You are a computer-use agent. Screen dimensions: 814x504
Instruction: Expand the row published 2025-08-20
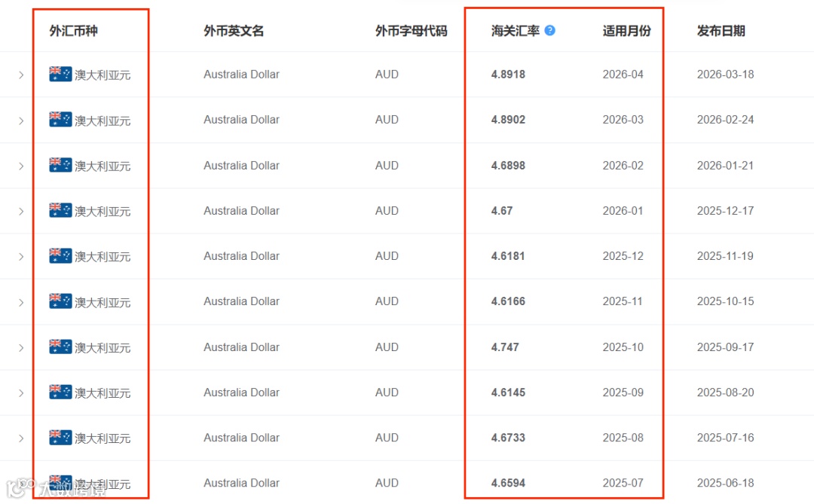(x=21, y=393)
